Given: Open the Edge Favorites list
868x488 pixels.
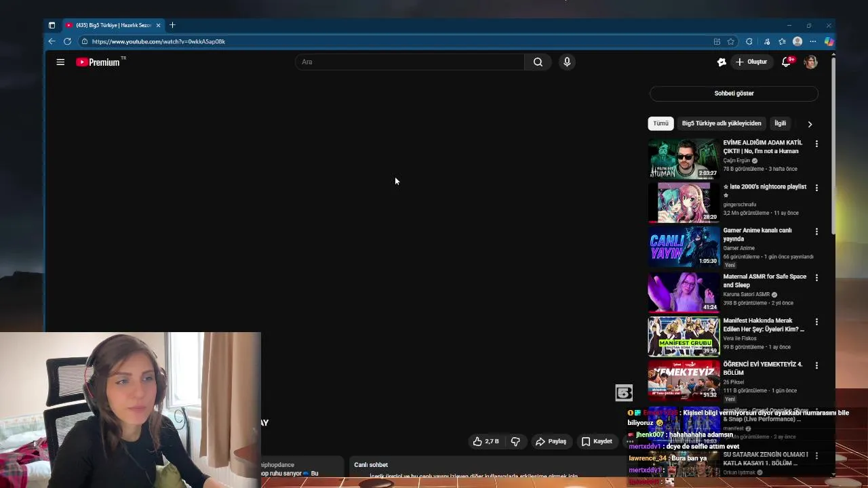Looking at the screenshot, I should click(783, 41).
